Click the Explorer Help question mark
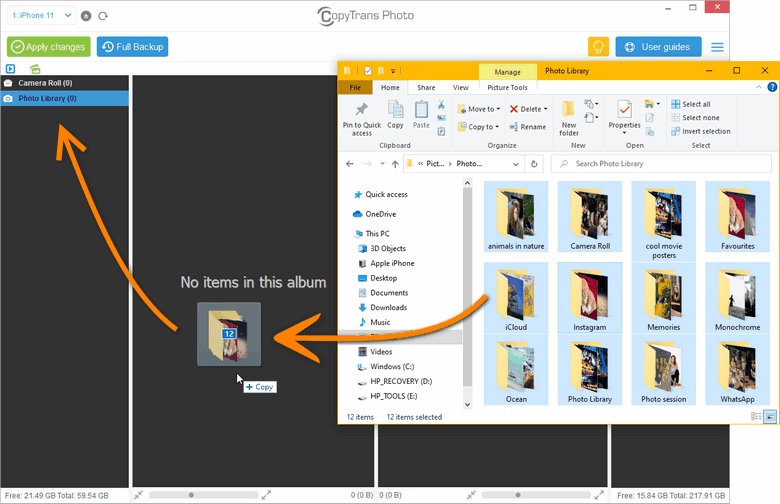 coord(772,87)
